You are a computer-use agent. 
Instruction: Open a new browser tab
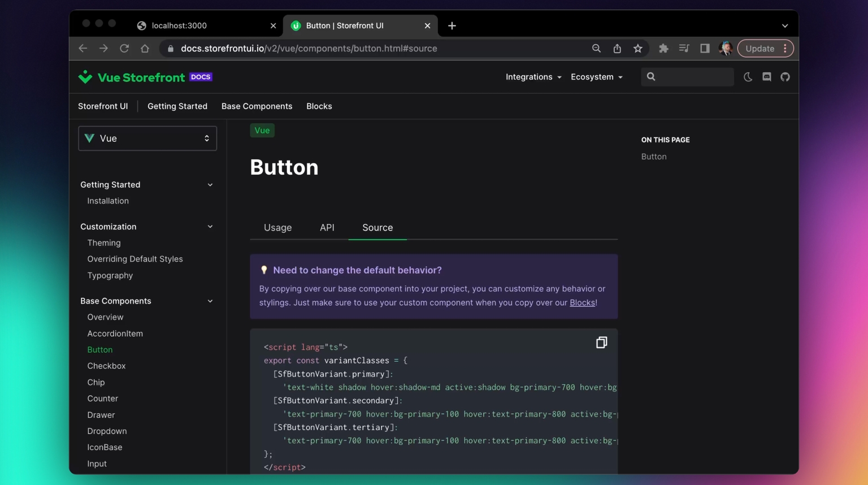[452, 25]
